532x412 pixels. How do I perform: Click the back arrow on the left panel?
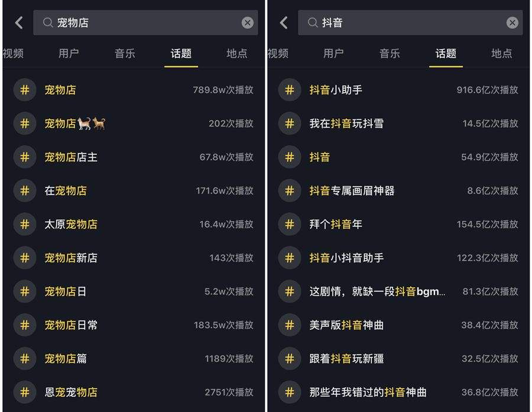(18, 22)
